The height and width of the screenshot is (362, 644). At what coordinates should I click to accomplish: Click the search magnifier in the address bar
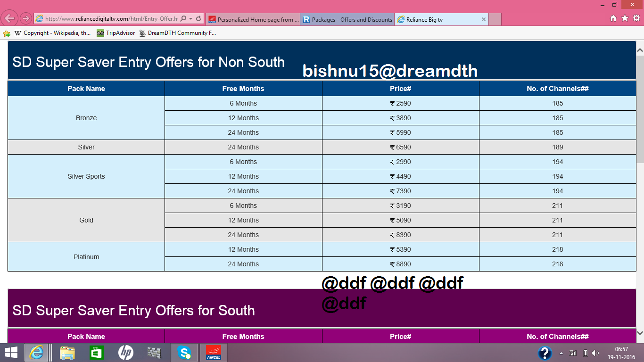tap(183, 19)
